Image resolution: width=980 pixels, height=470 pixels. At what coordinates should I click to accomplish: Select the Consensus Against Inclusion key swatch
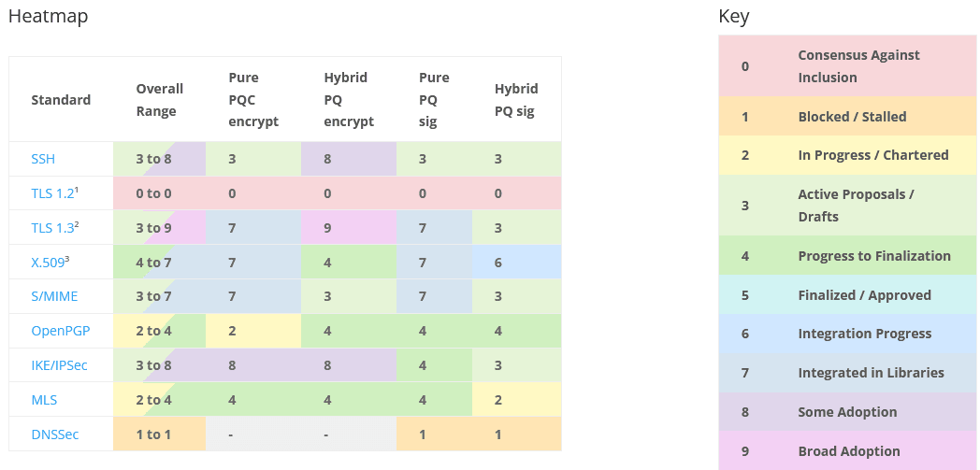pos(847,66)
